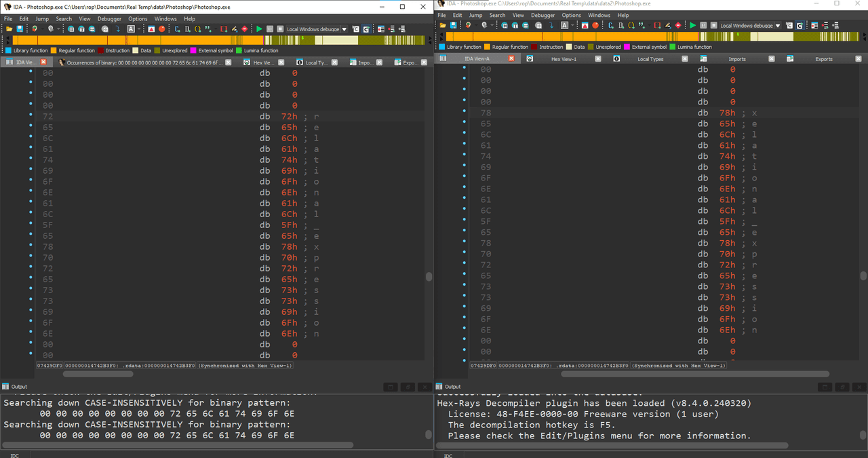Convert to data 'D' icon, left window
Viewport: 868px width, 458px height.
click(187, 29)
